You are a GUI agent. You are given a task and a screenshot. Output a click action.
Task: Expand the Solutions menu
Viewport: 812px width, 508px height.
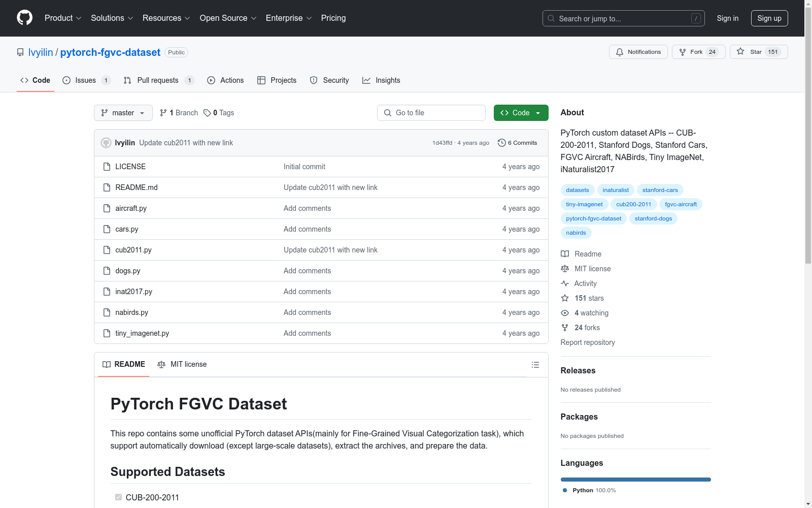(112, 18)
